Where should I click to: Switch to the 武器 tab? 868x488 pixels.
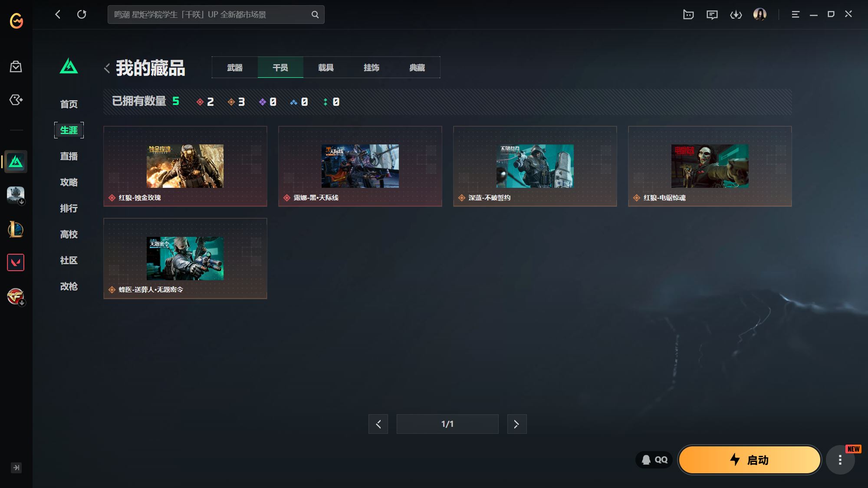235,68
